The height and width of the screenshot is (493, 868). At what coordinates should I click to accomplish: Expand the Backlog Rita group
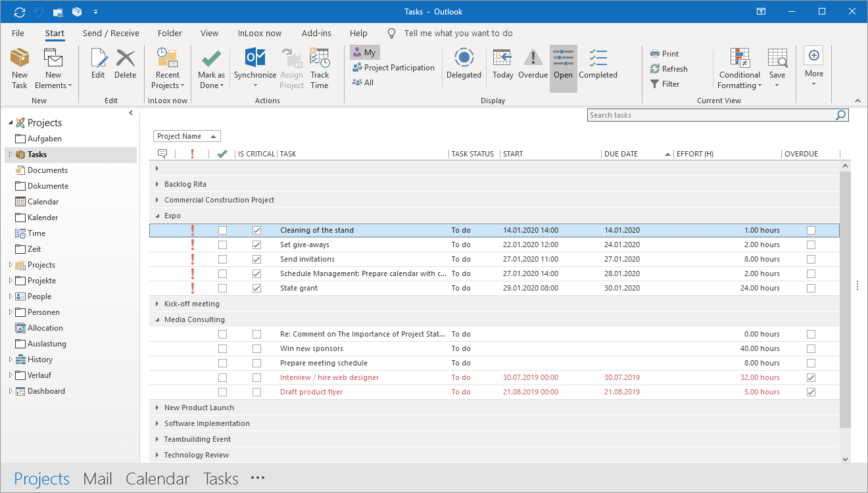157,184
